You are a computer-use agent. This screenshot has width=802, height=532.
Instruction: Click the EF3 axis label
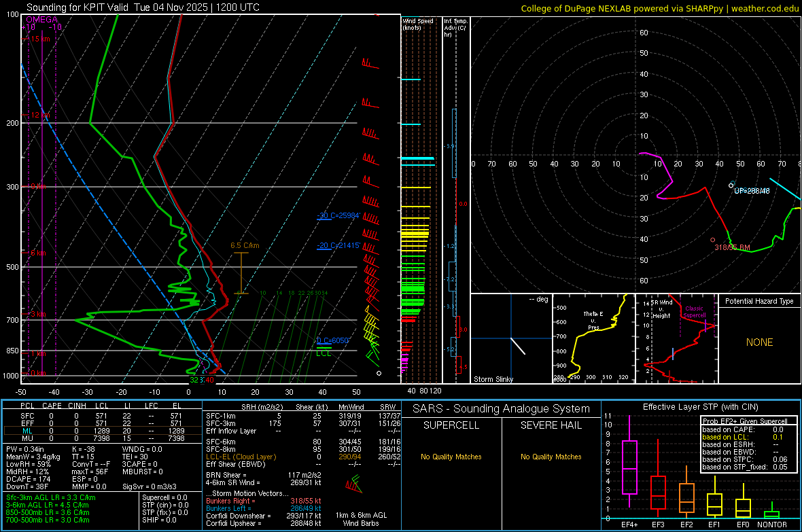click(659, 525)
